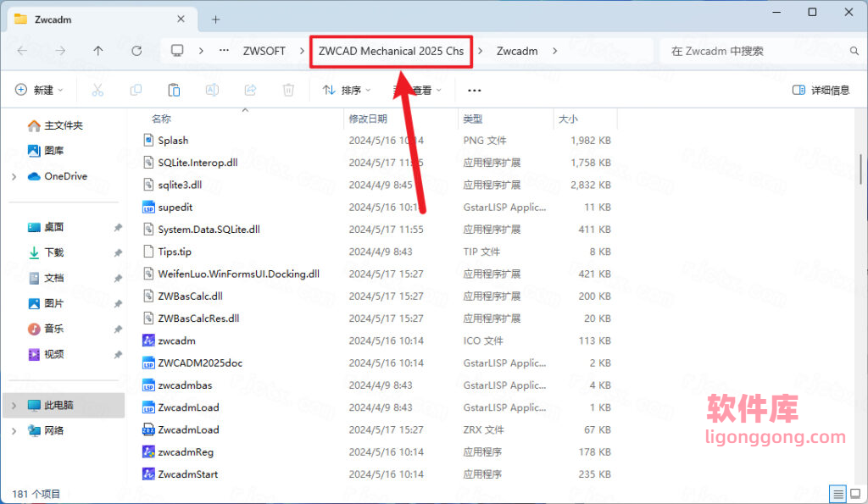This screenshot has width=868, height=504.
Task: Unpin 桌面 using its pin icon
Action: click(117, 227)
